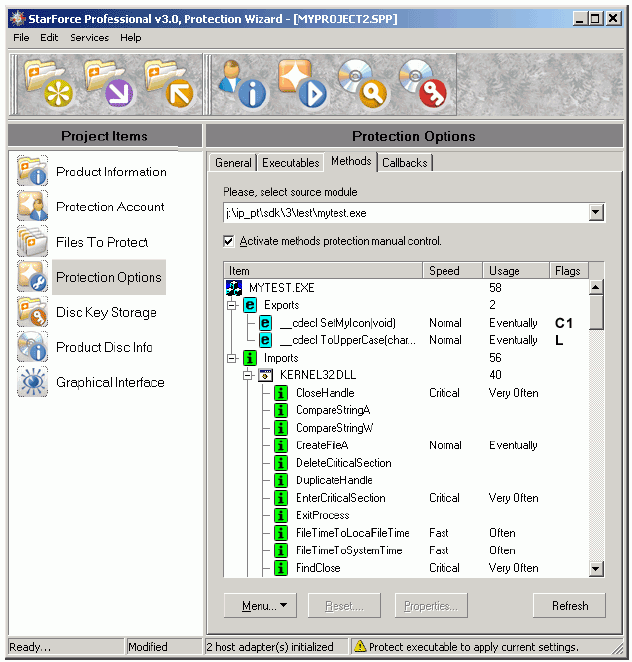Select the EnterCriticalSection import row
Screen dimensions: 632x662
(x=341, y=498)
